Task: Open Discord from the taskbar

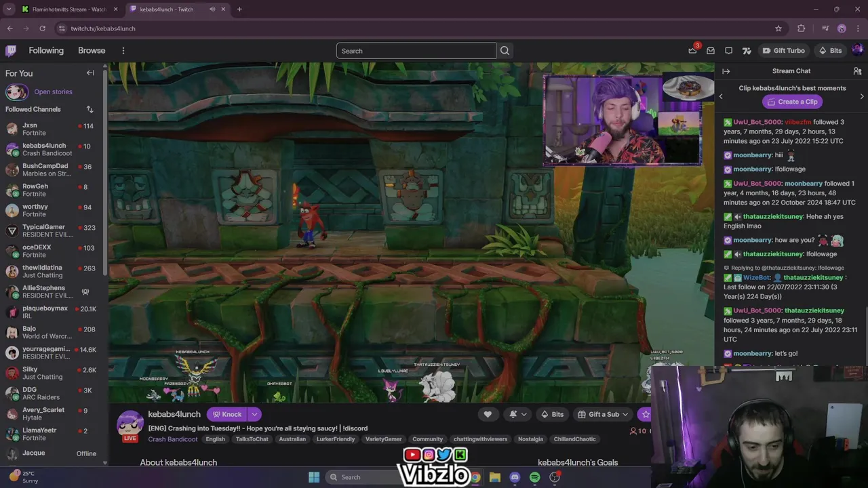Action: tap(515, 477)
